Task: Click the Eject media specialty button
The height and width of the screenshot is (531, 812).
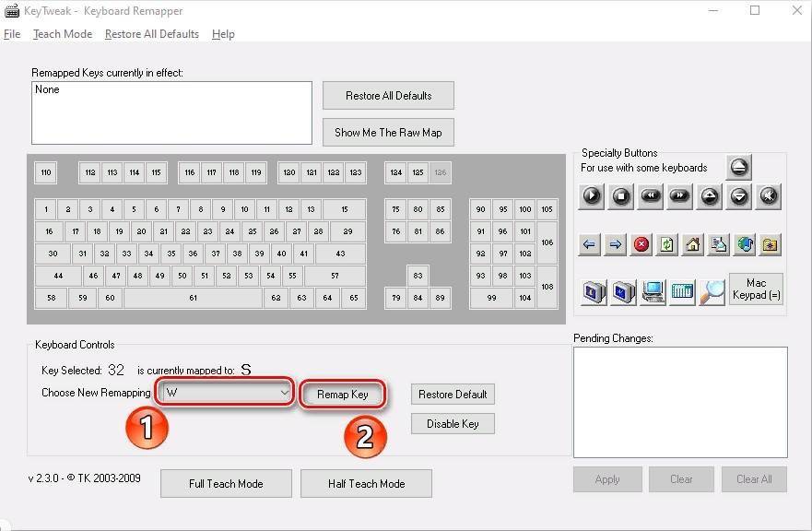Action: tap(739, 167)
